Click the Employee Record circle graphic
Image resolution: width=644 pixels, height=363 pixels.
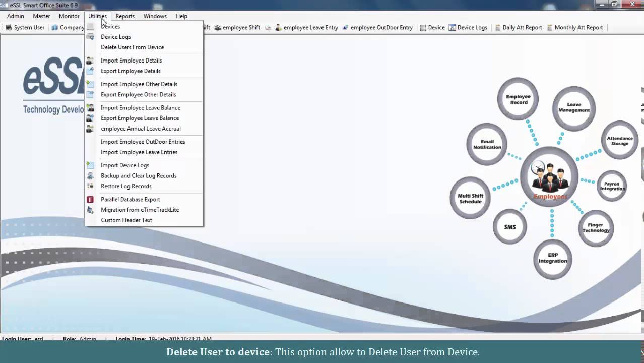pyautogui.click(x=518, y=99)
